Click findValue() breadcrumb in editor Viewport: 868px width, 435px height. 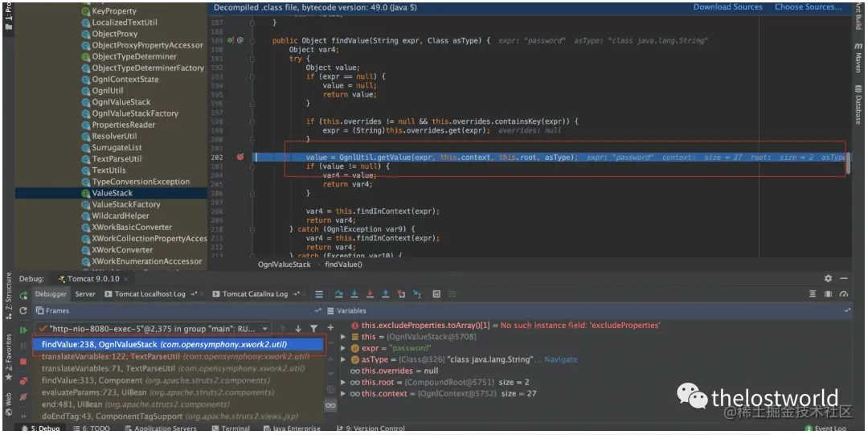click(343, 265)
